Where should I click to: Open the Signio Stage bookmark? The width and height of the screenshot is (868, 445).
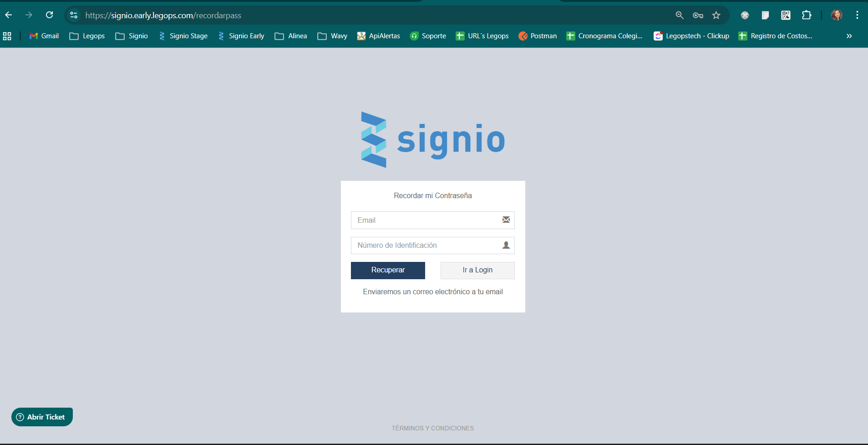(x=183, y=36)
